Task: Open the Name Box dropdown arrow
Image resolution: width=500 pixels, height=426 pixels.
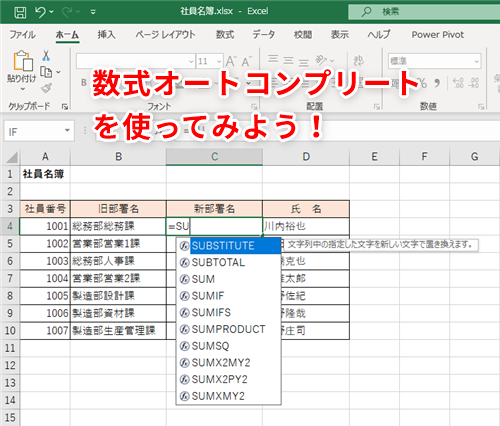Action: click(67, 131)
